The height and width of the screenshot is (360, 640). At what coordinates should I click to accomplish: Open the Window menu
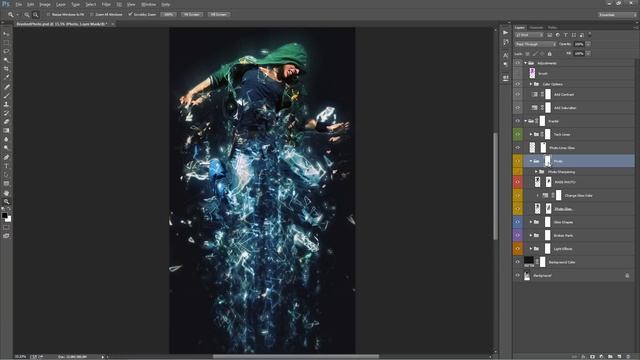click(x=148, y=4)
